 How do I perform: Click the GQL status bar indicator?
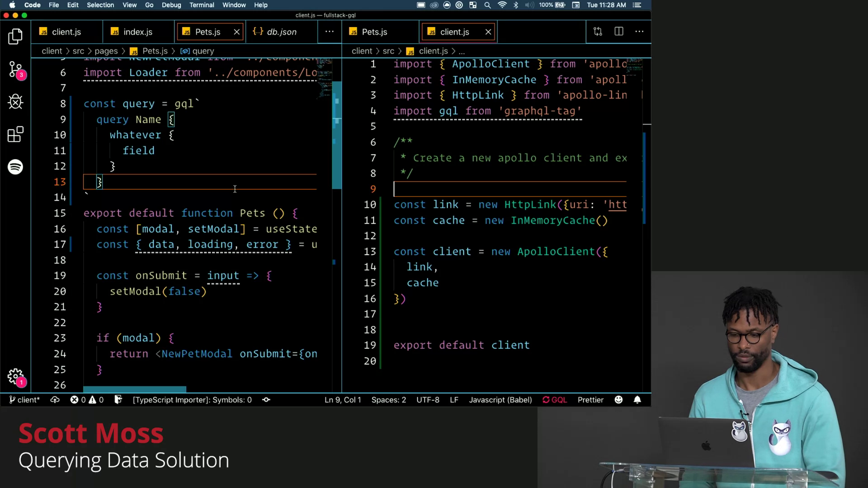tap(554, 399)
